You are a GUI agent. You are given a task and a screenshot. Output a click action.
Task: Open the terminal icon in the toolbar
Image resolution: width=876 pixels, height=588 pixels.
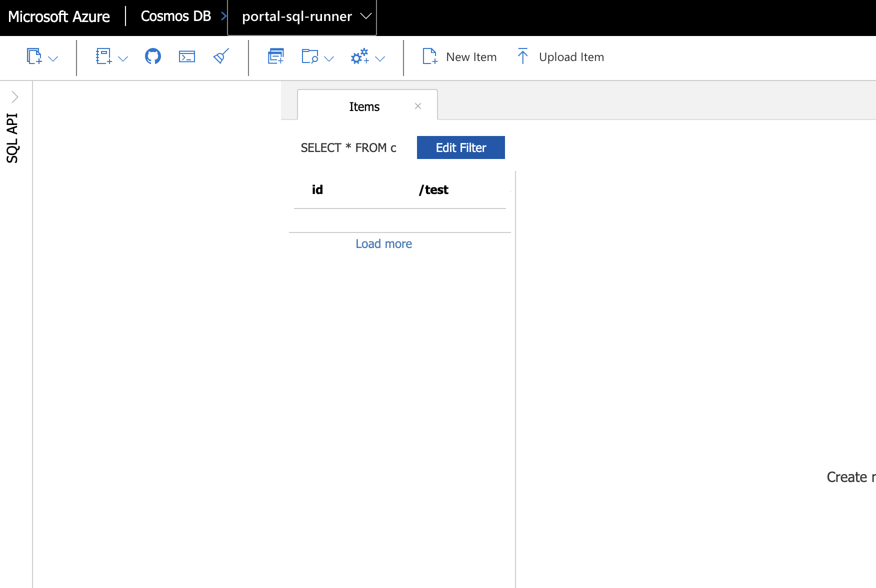click(187, 56)
